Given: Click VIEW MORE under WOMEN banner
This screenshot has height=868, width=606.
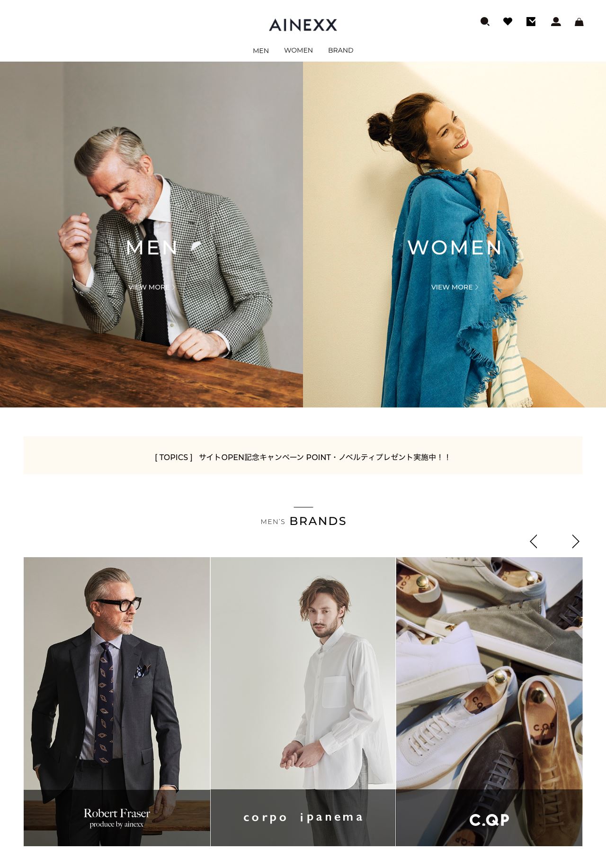Looking at the screenshot, I should click(x=454, y=287).
